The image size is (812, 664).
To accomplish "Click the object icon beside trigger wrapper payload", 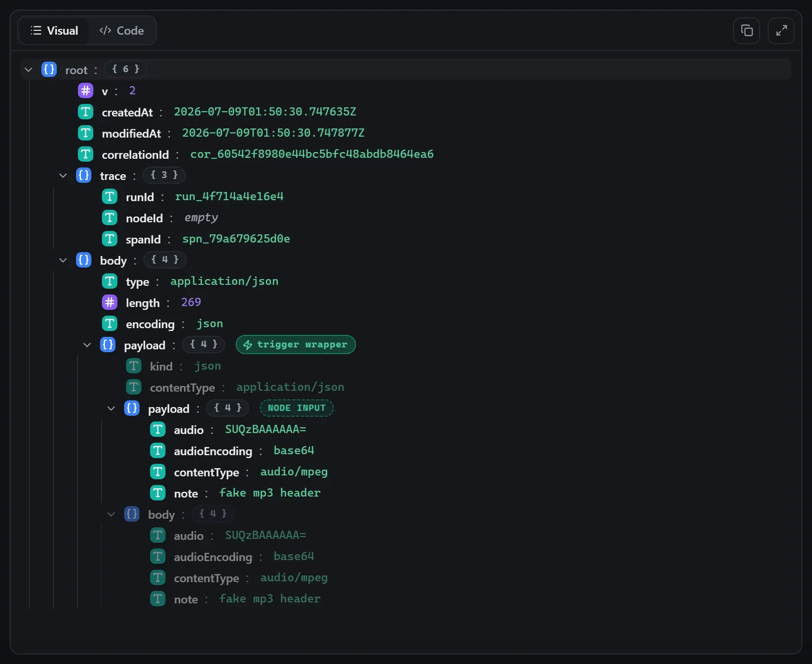I will coord(108,345).
